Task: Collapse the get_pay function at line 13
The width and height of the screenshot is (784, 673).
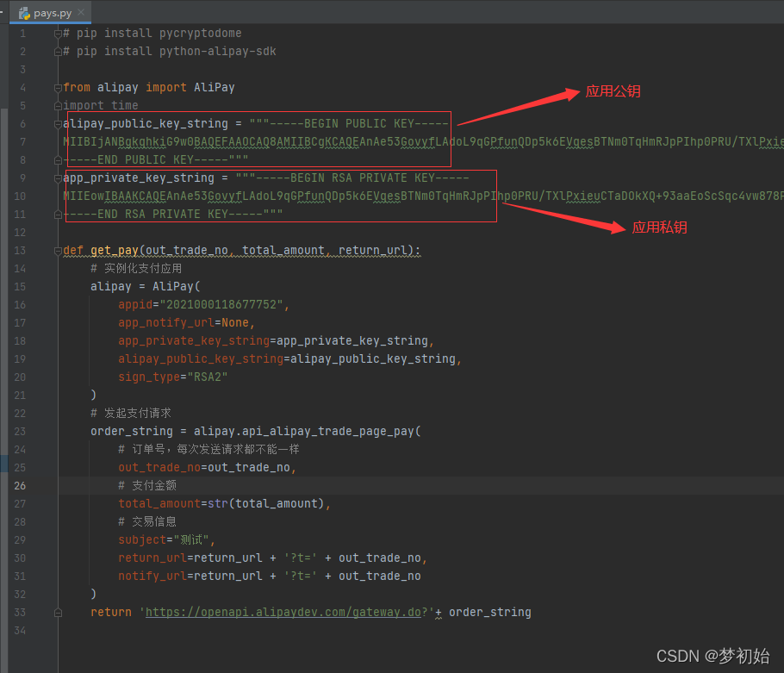Action: point(58,251)
